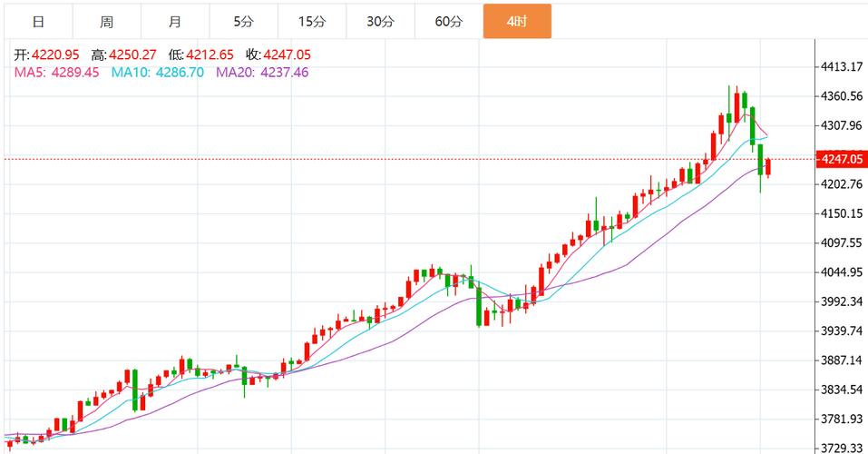Screen dimensions: 868x454
Task: Click the 收 closing price value at top
Action: coord(287,54)
